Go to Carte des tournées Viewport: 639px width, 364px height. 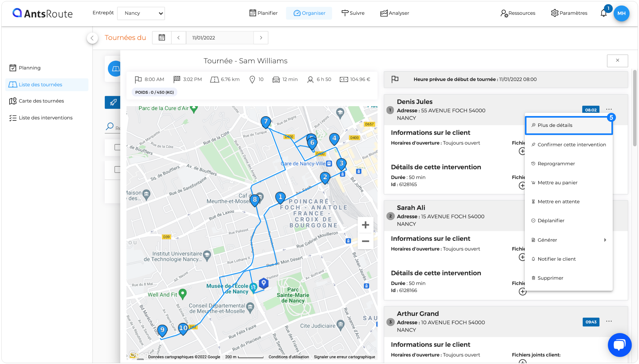click(47, 101)
